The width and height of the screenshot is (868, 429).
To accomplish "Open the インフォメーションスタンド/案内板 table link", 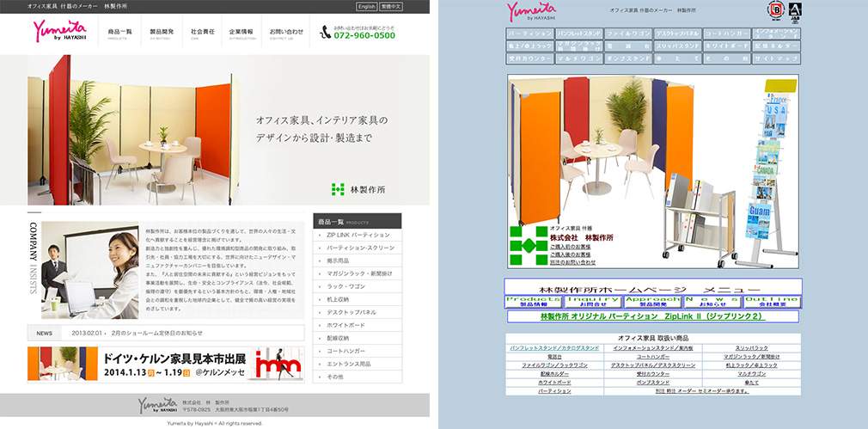I will (x=652, y=348).
